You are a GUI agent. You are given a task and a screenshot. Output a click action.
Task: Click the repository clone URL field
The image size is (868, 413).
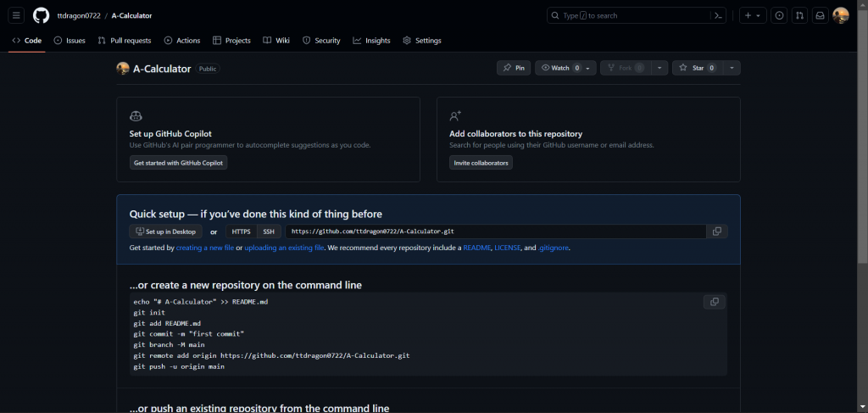click(x=495, y=232)
